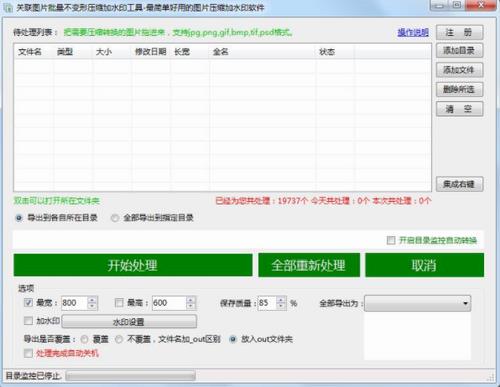Open the 操作说明 link

coord(413,32)
